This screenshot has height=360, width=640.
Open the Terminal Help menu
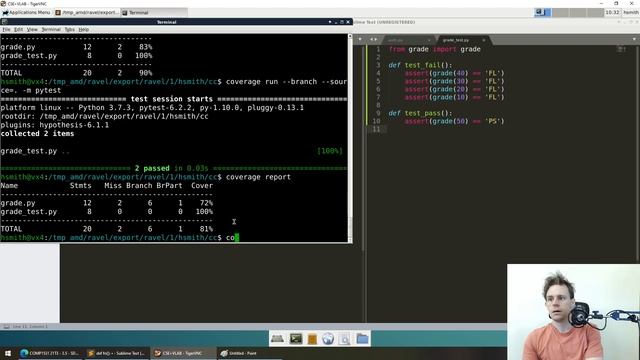click(x=84, y=29)
